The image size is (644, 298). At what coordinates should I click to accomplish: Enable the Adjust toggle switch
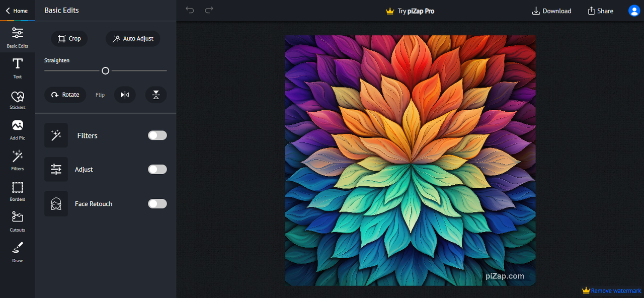(157, 170)
